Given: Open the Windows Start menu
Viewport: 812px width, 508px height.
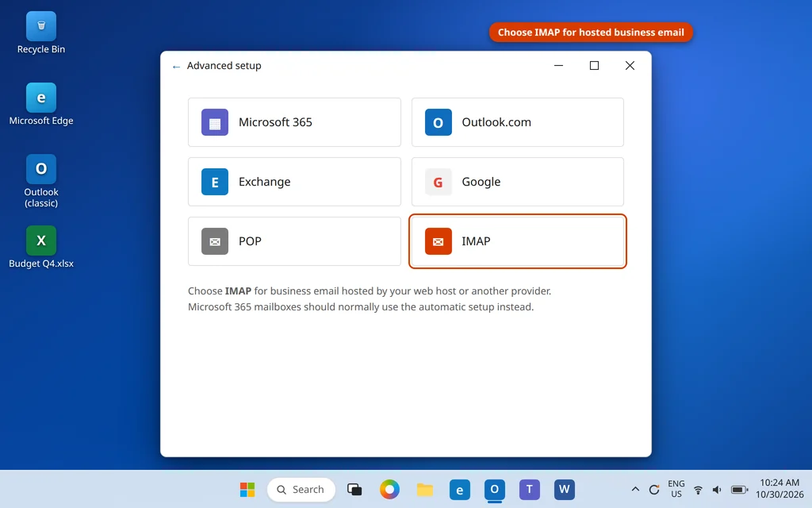Looking at the screenshot, I should click(x=247, y=489).
